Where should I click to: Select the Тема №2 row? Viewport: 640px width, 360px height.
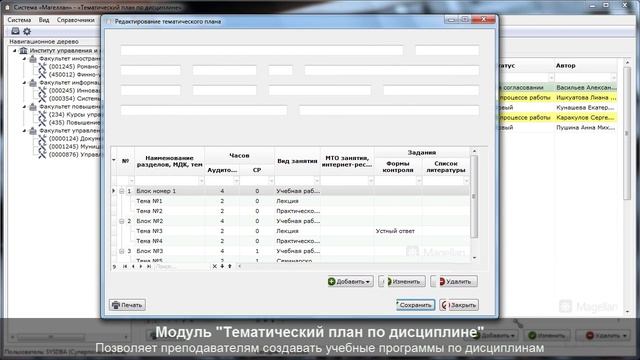click(290, 211)
